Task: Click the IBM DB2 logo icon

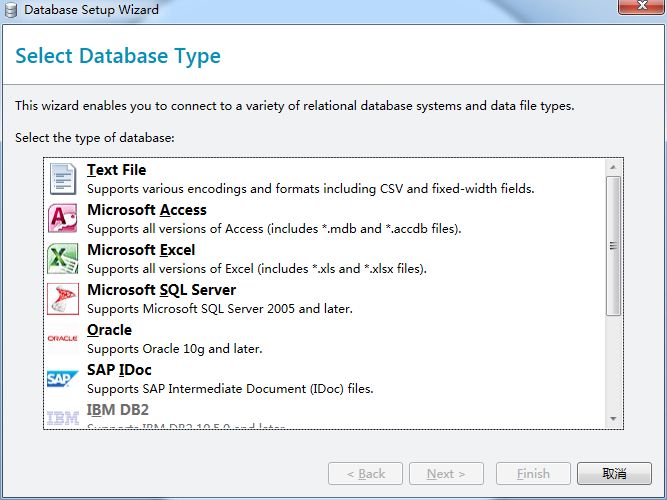Action: (63, 416)
